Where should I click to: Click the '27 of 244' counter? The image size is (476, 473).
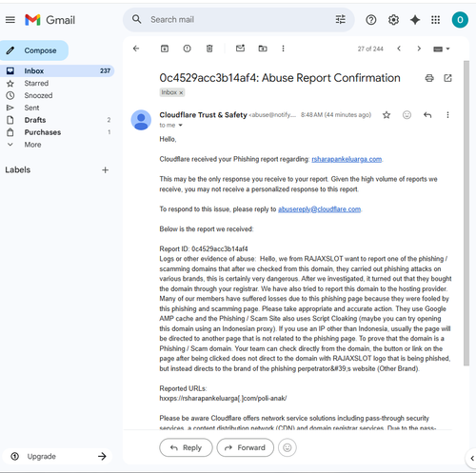tap(370, 49)
